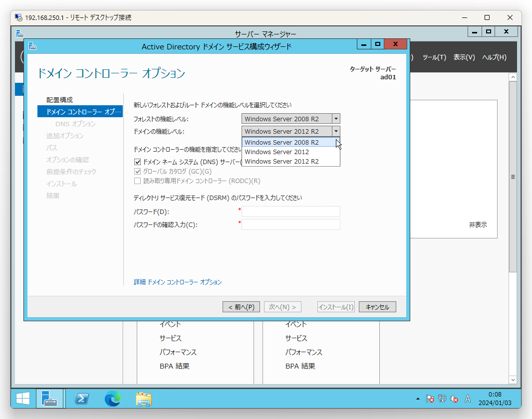This screenshot has width=532, height=419.
Task: Click the Remote Desktop title bar icon
Action: (x=18, y=17)
